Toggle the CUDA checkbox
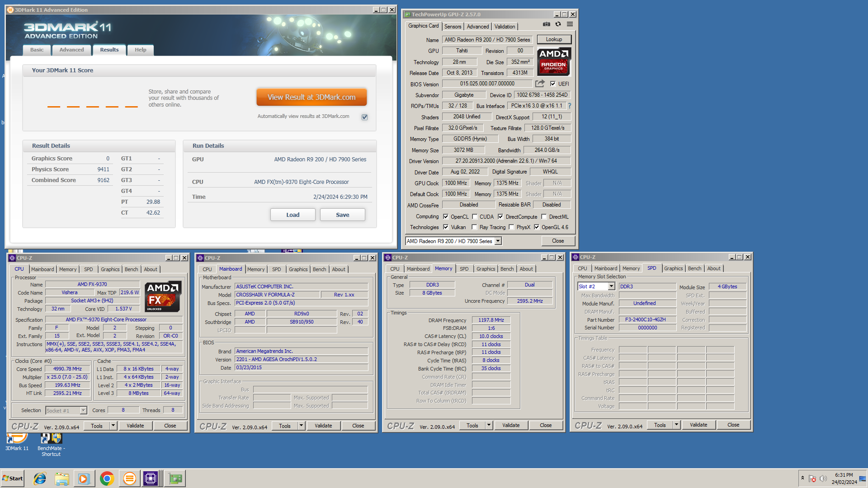The width and height of the screenshot is (868, 488). pos(475,217)
